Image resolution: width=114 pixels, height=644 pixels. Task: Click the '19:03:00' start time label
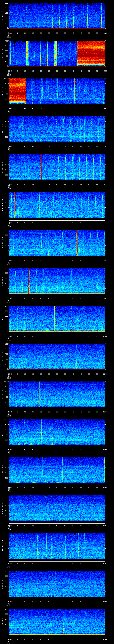[x=9, y=109]
